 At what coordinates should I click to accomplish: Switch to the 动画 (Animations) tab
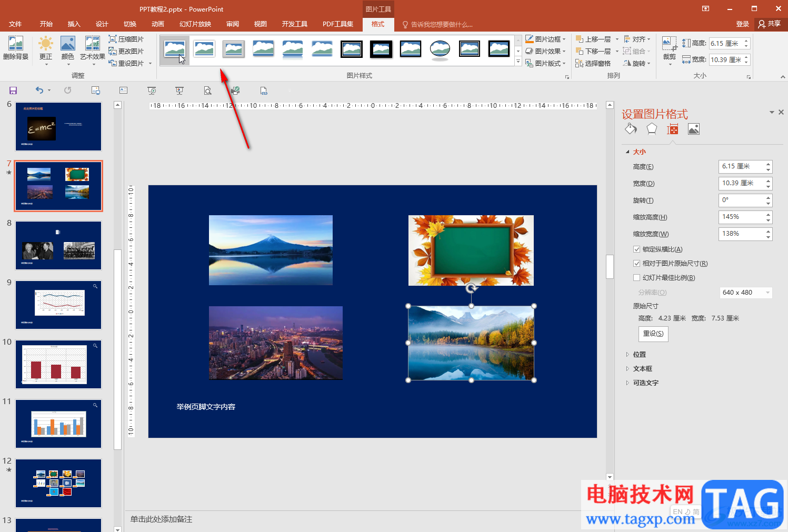tap(158, 24)
